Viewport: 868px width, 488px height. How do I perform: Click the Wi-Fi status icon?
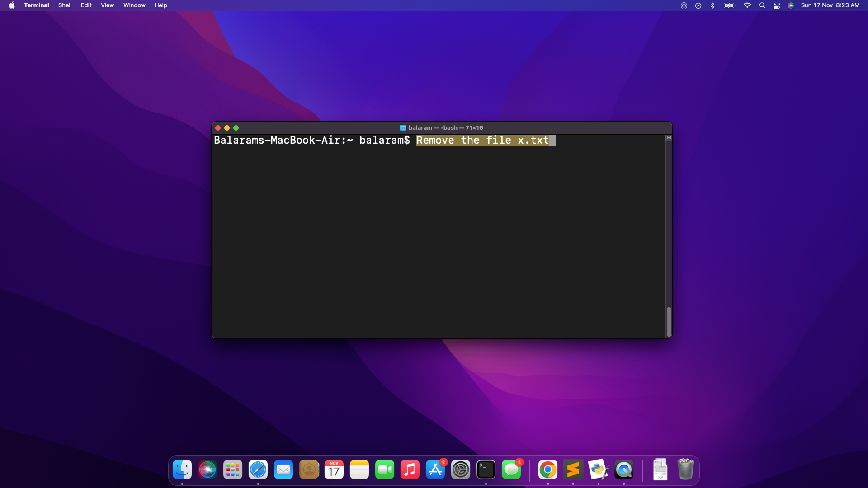[747, 5]
